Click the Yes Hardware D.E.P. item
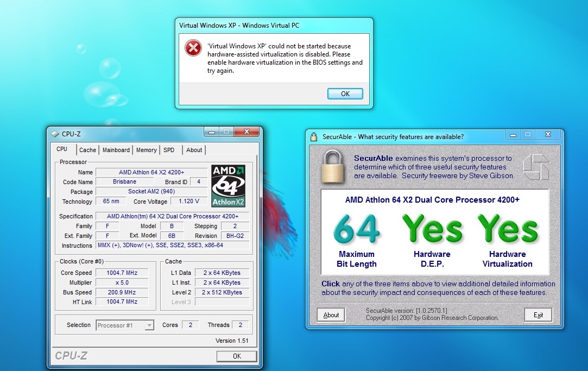The width and height of the screenshot is (588, 371). coord(432,241)
